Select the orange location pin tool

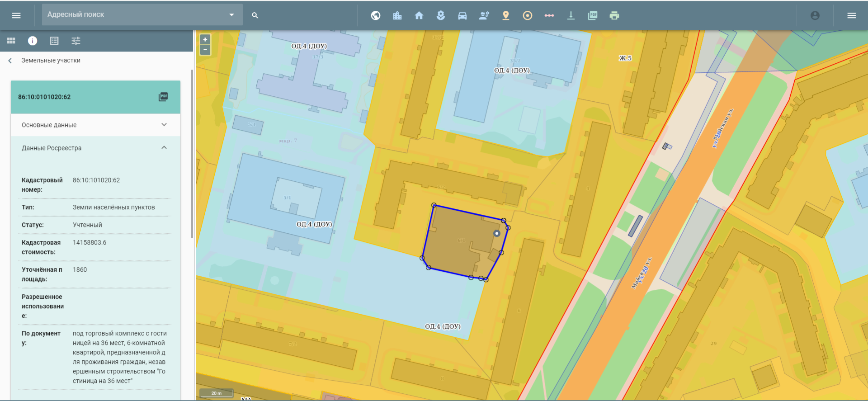point(506,15)
